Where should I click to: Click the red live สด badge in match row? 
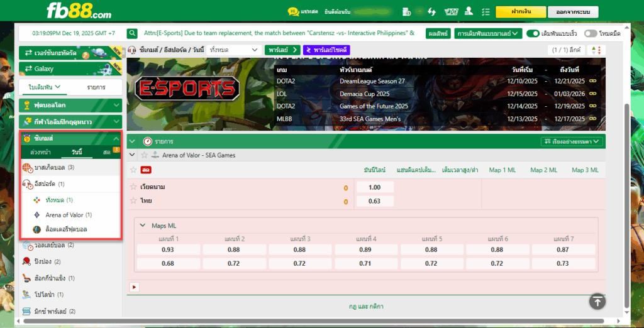coord(145,170)
